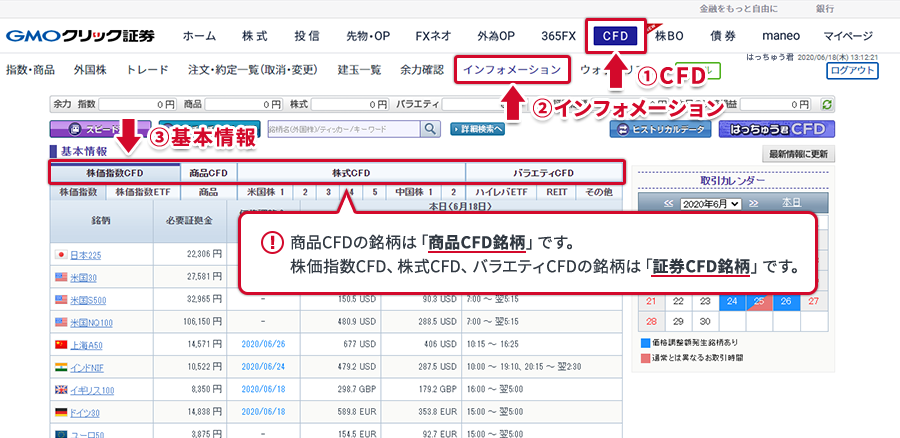Click the green refresh icon beside balance fields
This screenshot has height=438, width=900.
click(x=826, y=104)
